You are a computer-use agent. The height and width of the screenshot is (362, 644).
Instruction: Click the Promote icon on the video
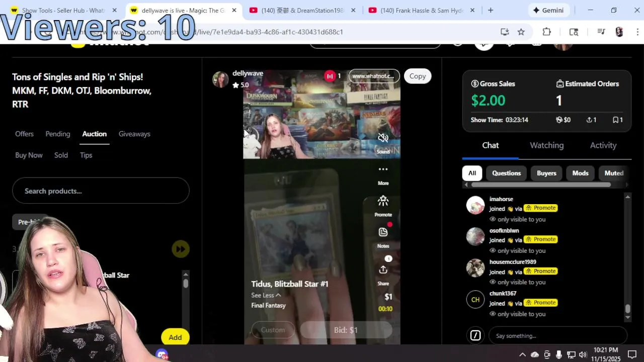click(x=383, y=201)
